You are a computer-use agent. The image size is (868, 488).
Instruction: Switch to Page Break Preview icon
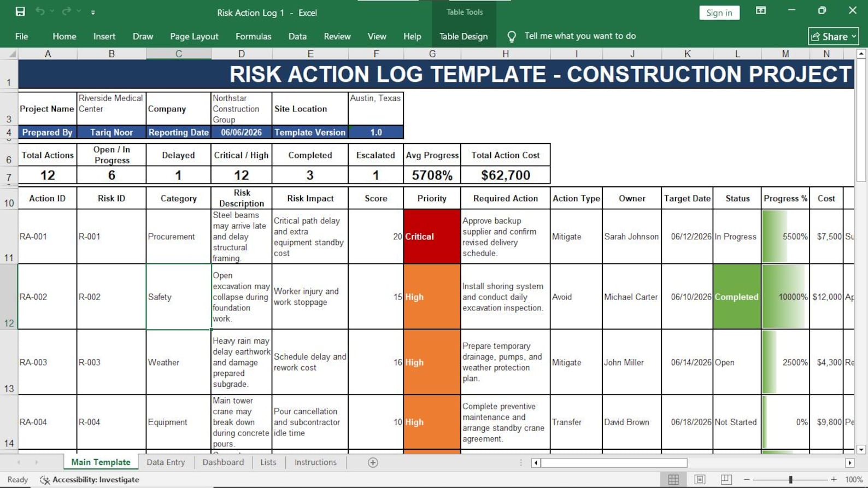(726, 479)
